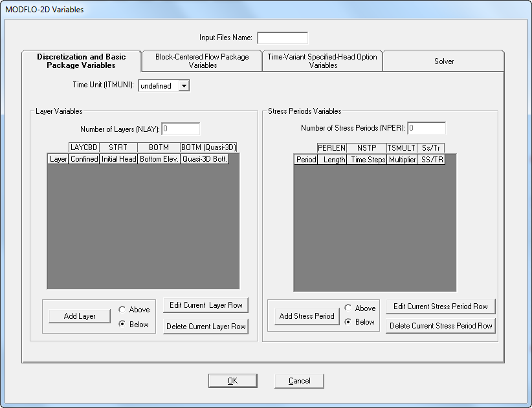Click the Initial Head column header

pyautogui.click(x=118, y=159)
